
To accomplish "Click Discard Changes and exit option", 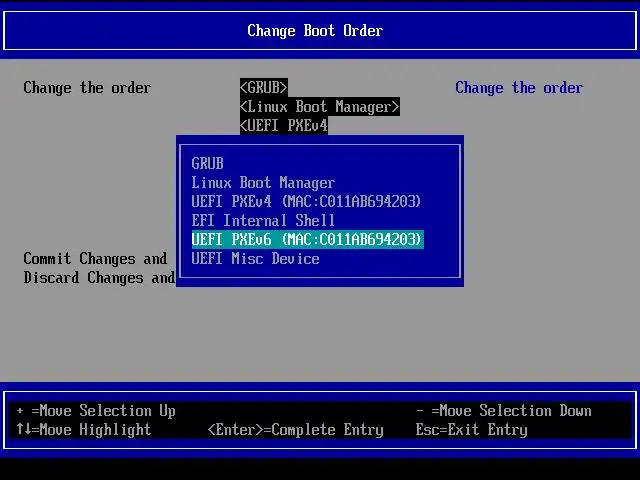I will (x=99, y=278).
